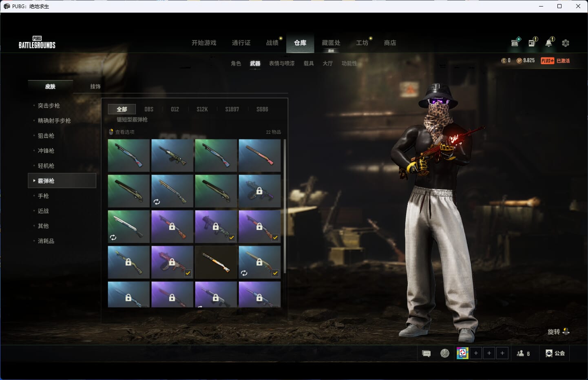588x380 pixels.
Task: Toggle checkmark on locked tile with swap icon
Action: [276, 273]
